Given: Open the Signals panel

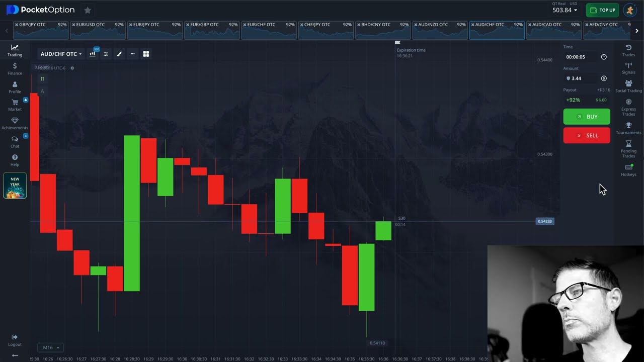Looking at the screenshot, I should click(x=628, y=68).
